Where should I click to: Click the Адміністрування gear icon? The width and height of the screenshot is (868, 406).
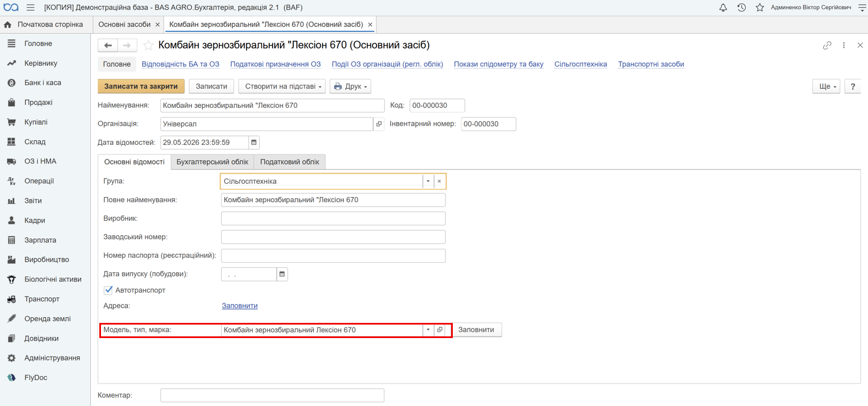[x=11, y=358]
